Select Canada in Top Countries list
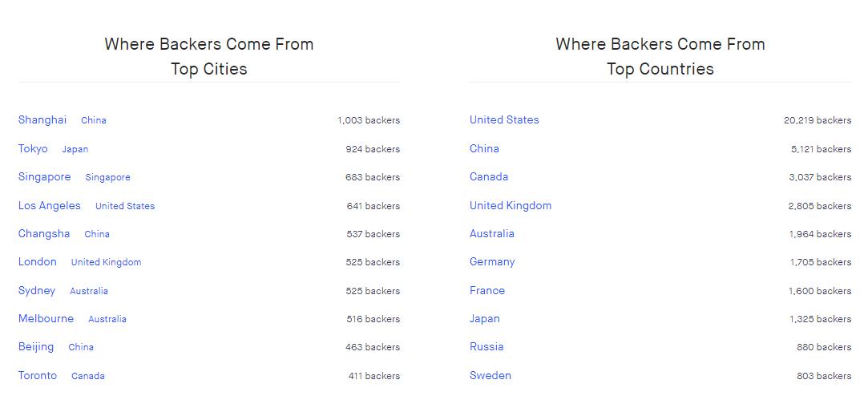 point(489,177)
